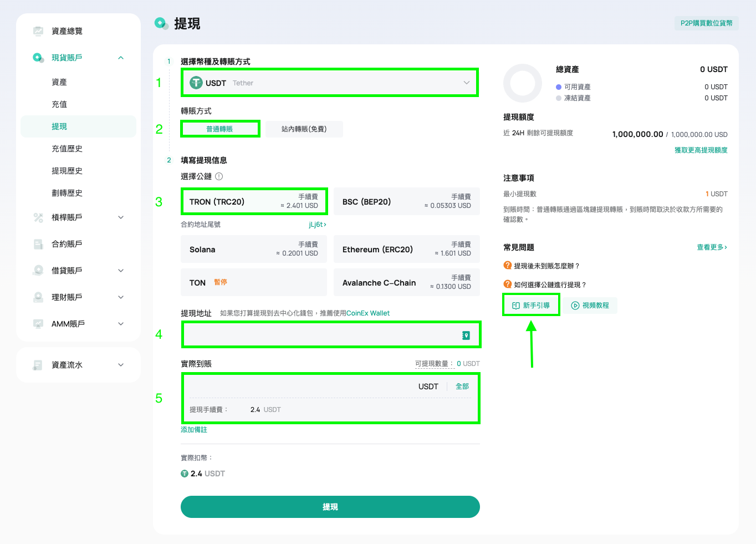Screen dimensions: 756x544
Task: Click the 新手引導 guide button
Action: coord(531,305)
